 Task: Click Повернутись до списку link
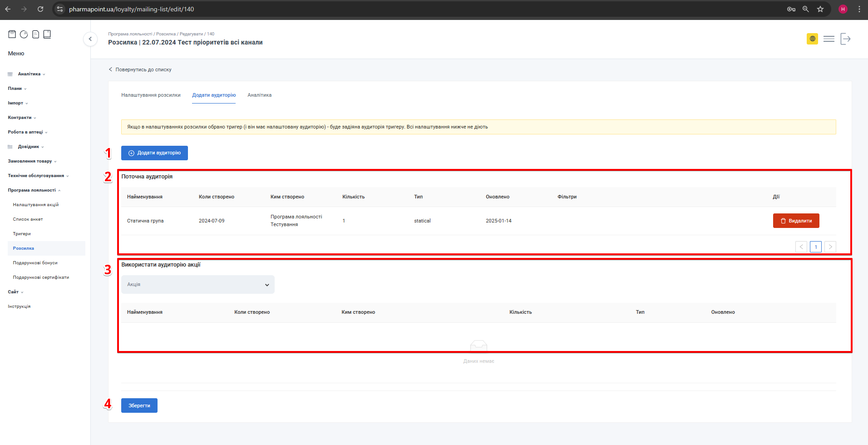(x=140, y=69)
